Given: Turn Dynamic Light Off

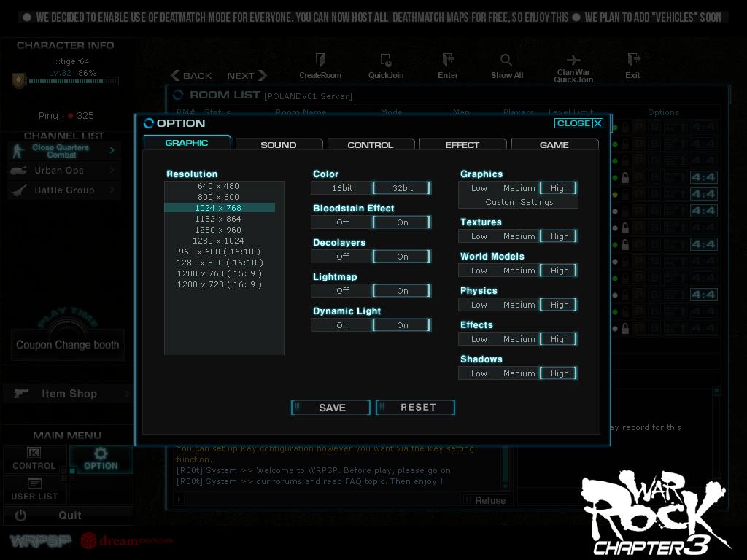Looking at the screenshot, I should pos(341,325).
